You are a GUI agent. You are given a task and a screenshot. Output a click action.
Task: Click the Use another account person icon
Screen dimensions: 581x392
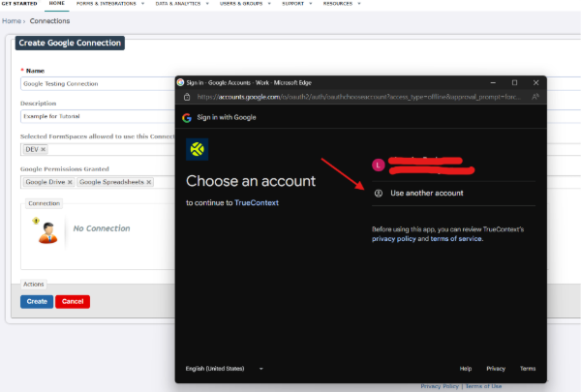(x=379, y=193)
